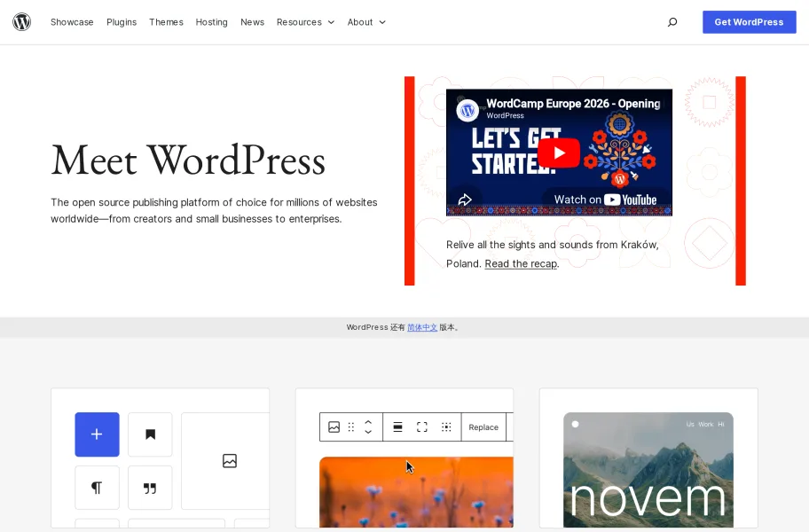
Task: Click the orange flower field image
Action: [416, 492]
